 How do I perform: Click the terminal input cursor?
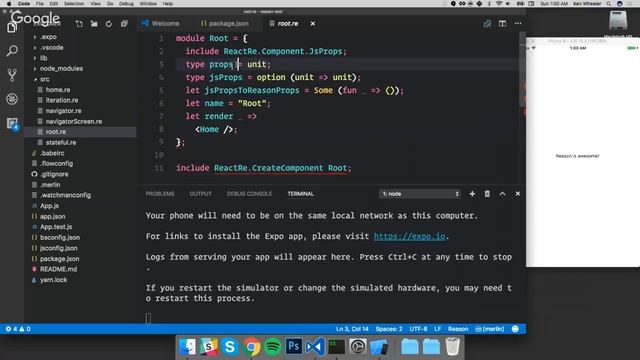coord(149,318)
